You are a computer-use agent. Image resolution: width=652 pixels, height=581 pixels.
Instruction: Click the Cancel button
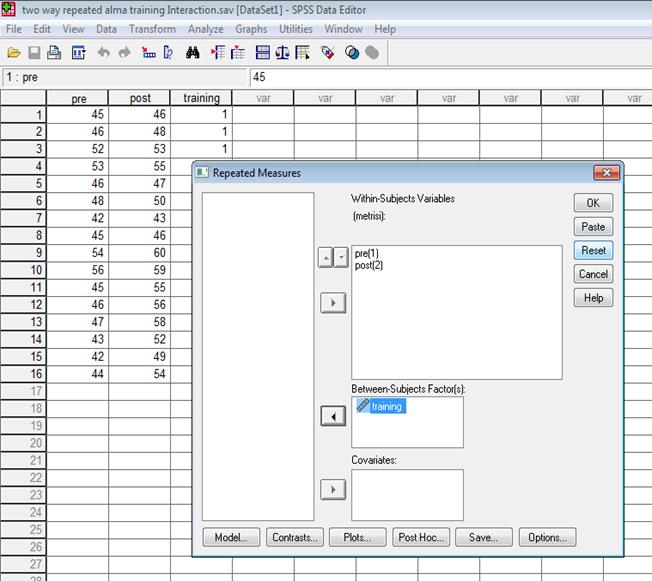point(593,274)
